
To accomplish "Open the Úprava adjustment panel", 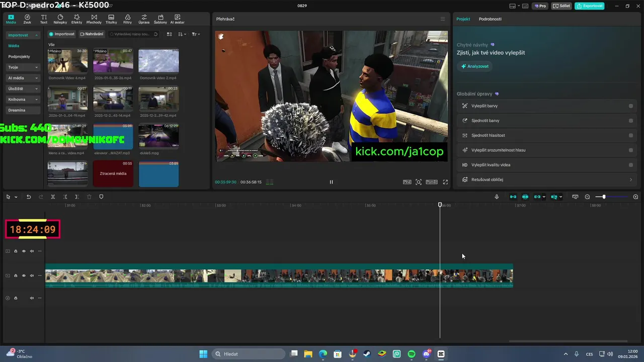I will tap(144, 19).
